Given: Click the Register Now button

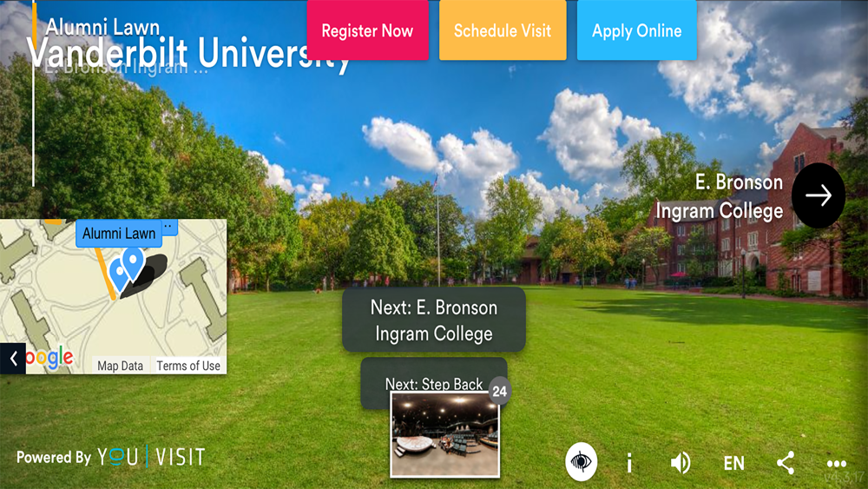Looking at the screenshot, I should click(367, 30).
